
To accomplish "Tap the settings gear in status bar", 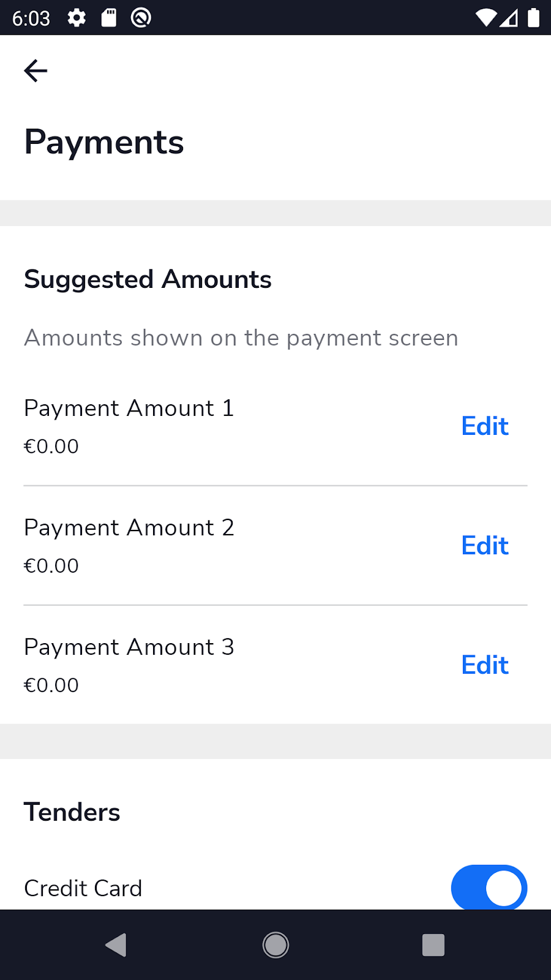I will [77, 18].
